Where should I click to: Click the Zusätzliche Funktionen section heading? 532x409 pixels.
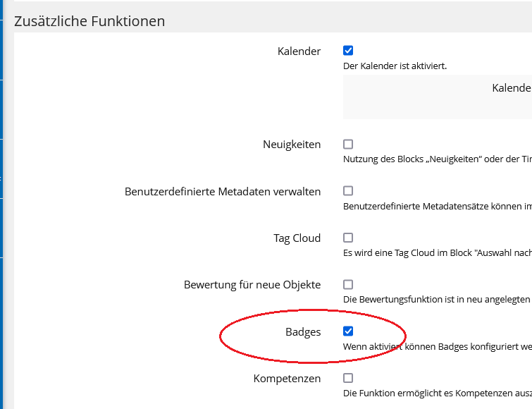(89, 21)
